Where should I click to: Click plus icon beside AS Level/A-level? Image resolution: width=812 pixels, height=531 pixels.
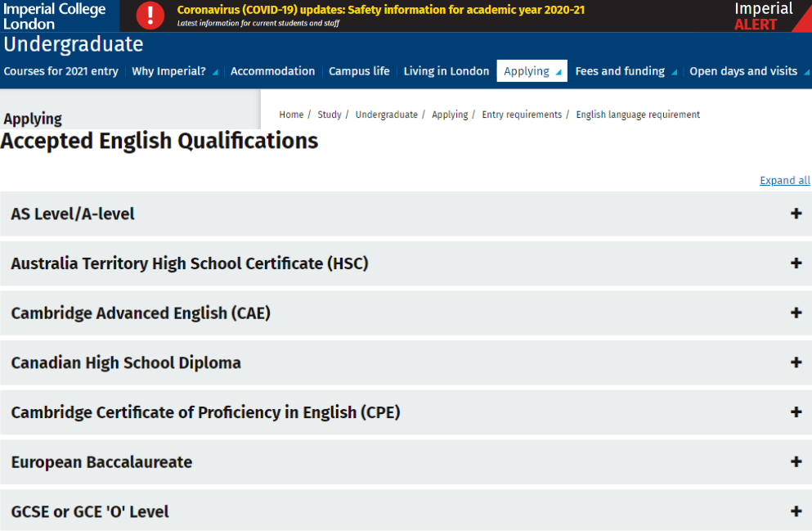coord(796,214)
